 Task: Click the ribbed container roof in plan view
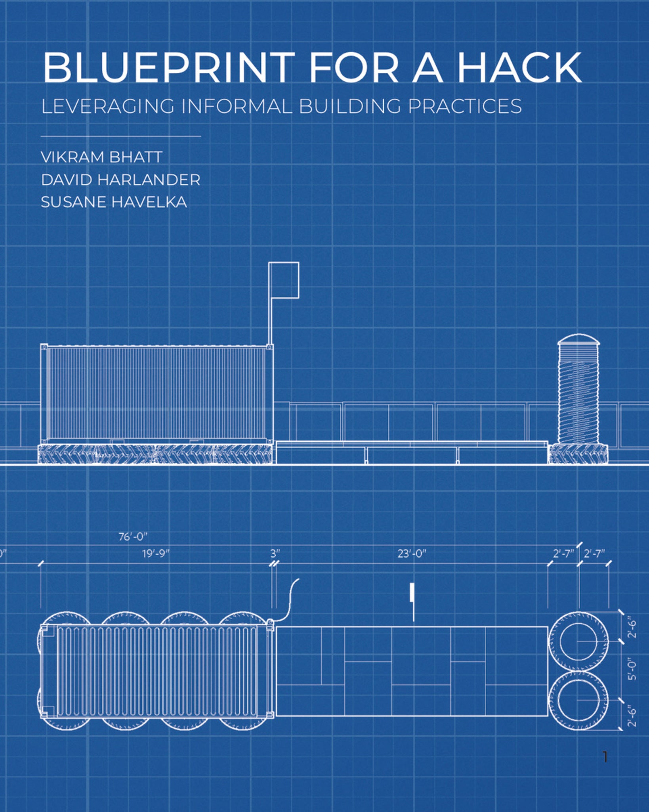[x=157, y=671]
